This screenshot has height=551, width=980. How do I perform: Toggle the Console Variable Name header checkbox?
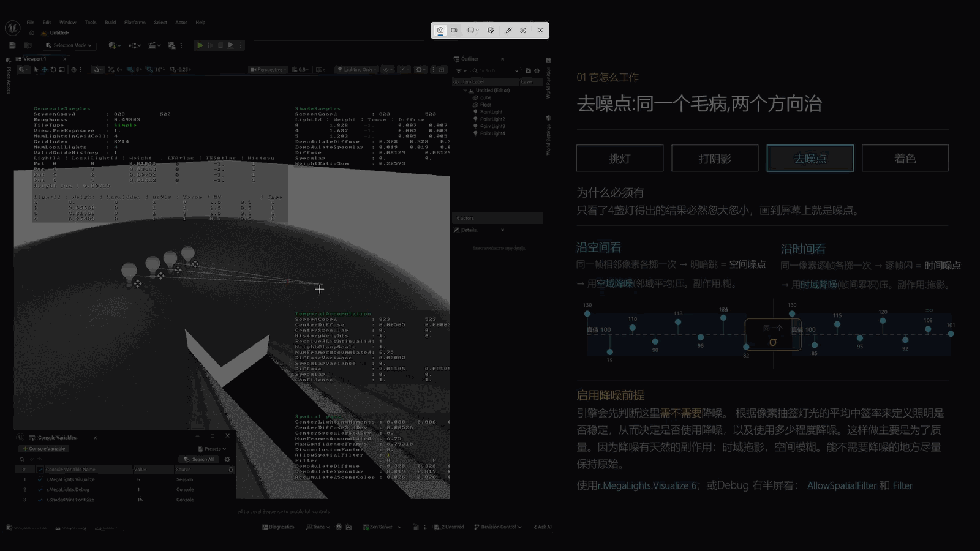tap(40, 470)
